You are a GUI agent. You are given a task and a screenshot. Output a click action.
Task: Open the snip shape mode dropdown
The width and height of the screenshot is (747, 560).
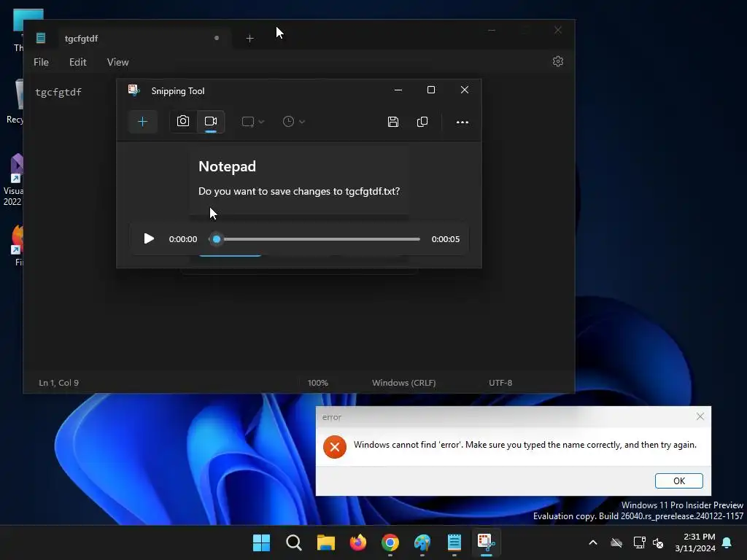click(x=252, y=122)
